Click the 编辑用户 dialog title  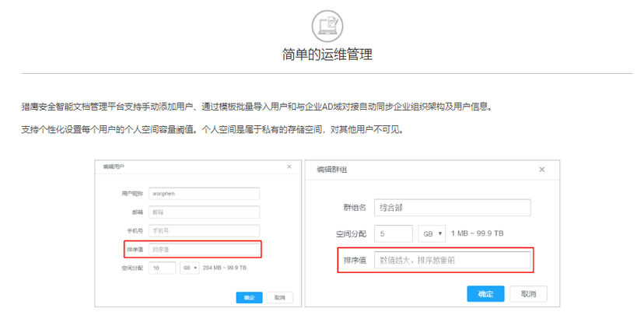coord(114,167)
